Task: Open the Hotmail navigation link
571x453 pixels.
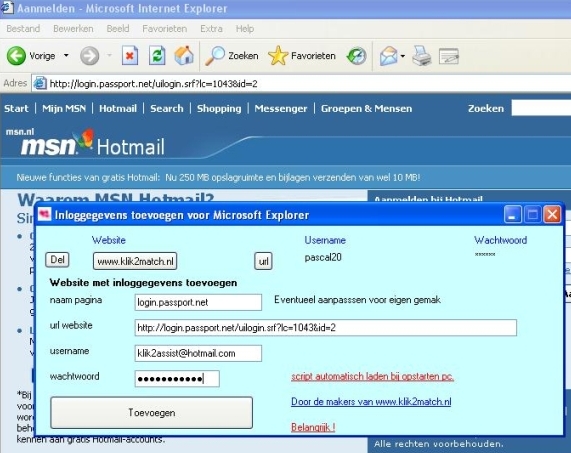Action: coord(118,109)
